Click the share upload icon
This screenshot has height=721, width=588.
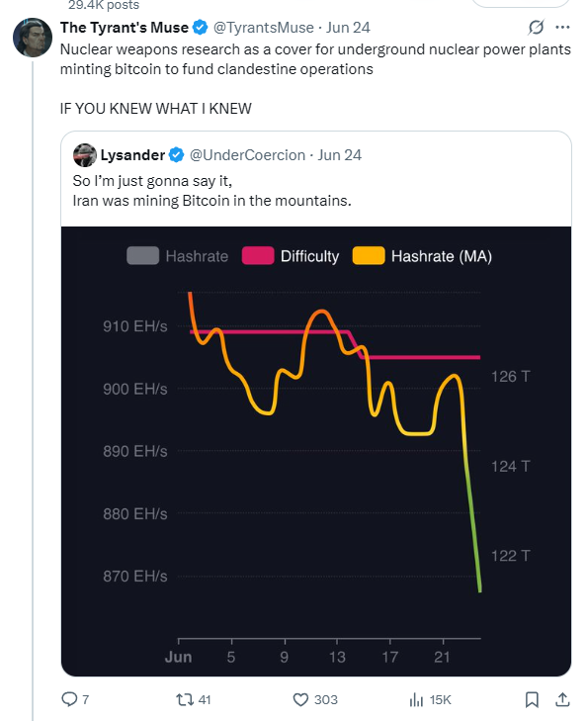pos(562,700)
